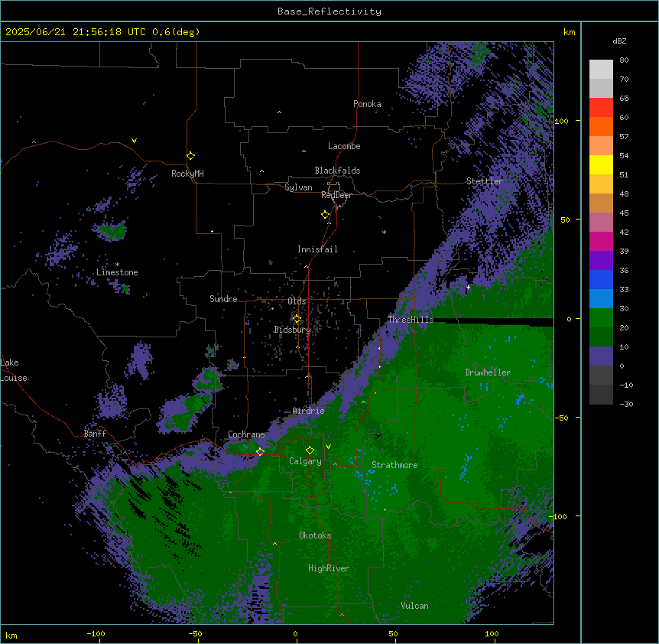Click the km unit label at top right
This screenshot has height=644, width=659.
pyautogui.click(x=569, y=32)
